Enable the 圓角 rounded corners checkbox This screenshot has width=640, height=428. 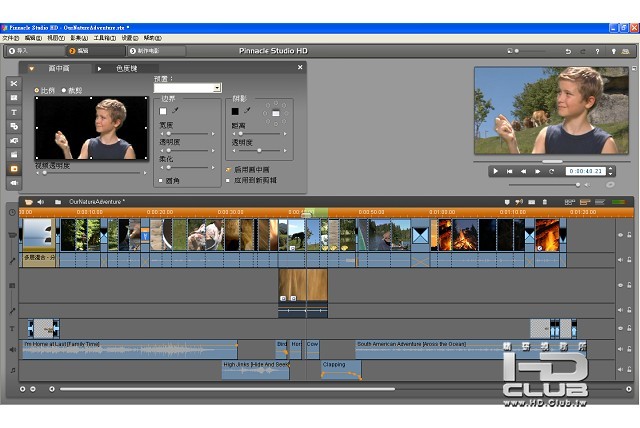click(x=160, y=180)
